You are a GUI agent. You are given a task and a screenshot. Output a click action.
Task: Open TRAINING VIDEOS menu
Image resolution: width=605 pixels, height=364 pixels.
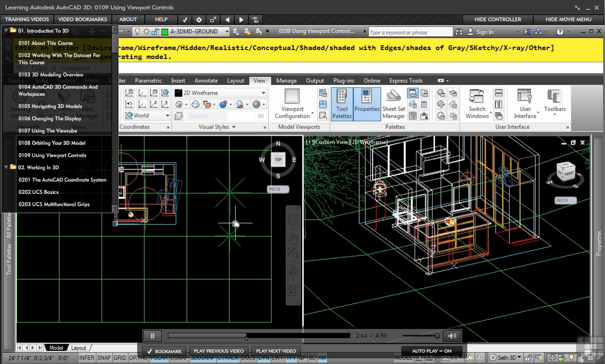point(27,19)
